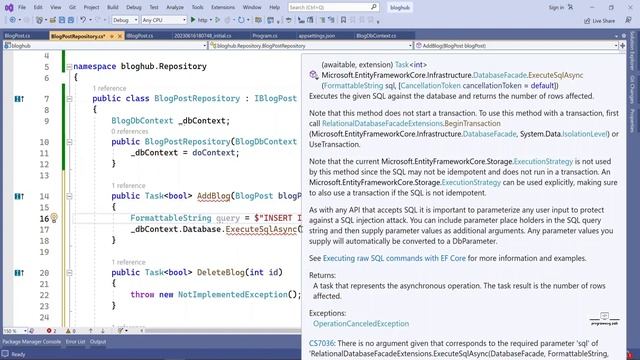Open the Git menu

pyautogui.click(x=72, y=7)
